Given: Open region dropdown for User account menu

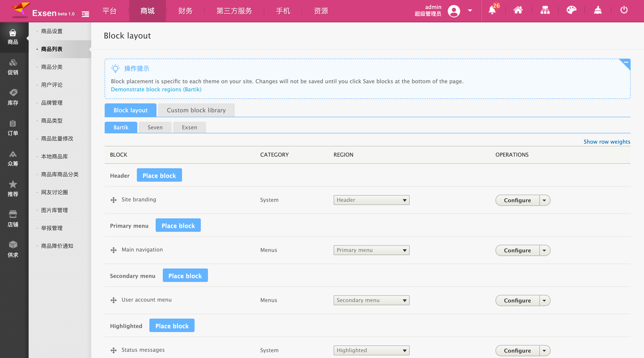Looking at the screenshot, I should [x=371, y=300].
